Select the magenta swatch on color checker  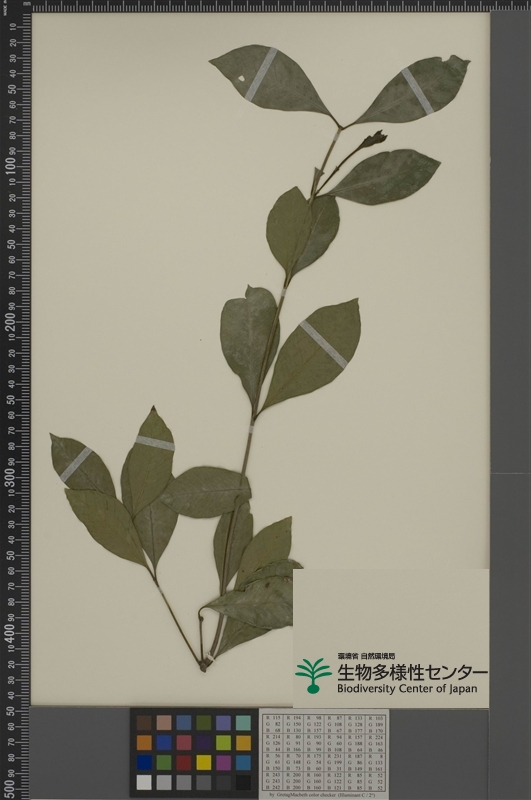tap(223, 762)
